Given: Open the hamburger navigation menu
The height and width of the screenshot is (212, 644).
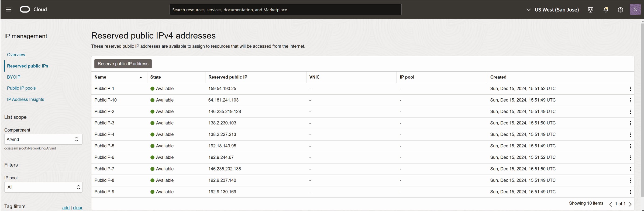Looking at the screenshot, I should click(x=9, y=10).
